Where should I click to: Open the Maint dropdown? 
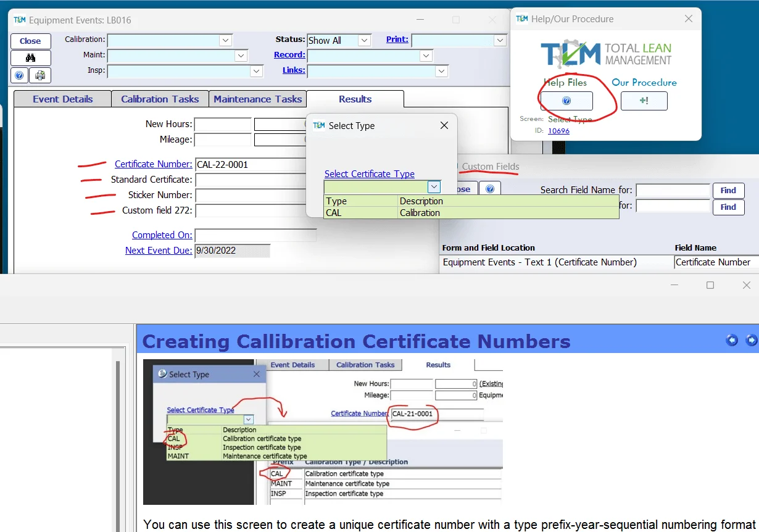point(241,56)
